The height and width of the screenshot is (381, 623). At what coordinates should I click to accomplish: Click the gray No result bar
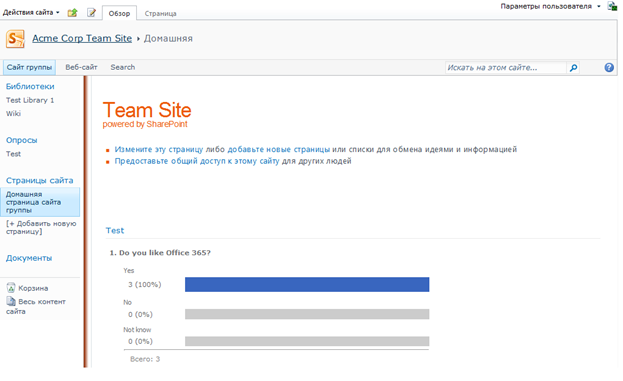(x=307, y=314)
